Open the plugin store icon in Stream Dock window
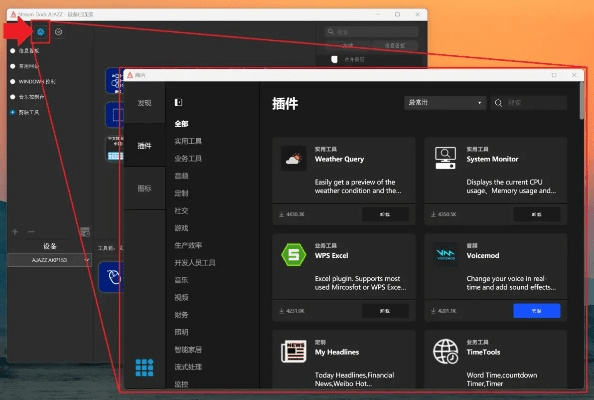Screen dimensions: 594x400 pyautogui.click(x=41, y=32)
